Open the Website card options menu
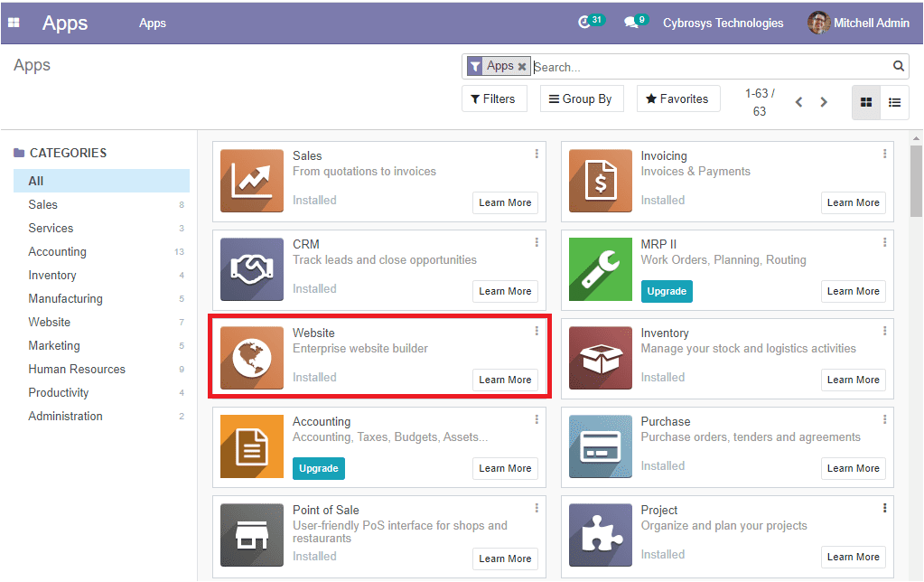This screenshot has height=582, width=924. tap(537, 331)
